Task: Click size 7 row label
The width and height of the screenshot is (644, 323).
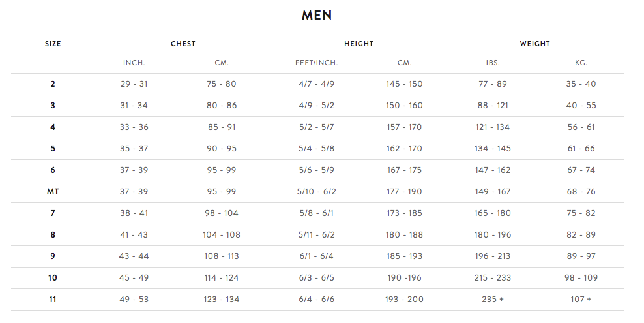Action: (53, 213)
